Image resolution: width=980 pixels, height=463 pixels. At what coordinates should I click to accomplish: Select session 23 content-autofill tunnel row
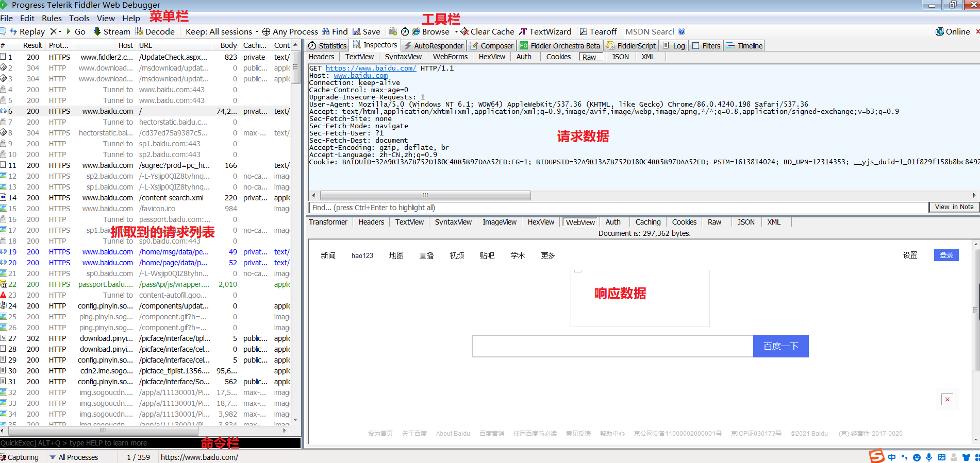pos(145,295)
